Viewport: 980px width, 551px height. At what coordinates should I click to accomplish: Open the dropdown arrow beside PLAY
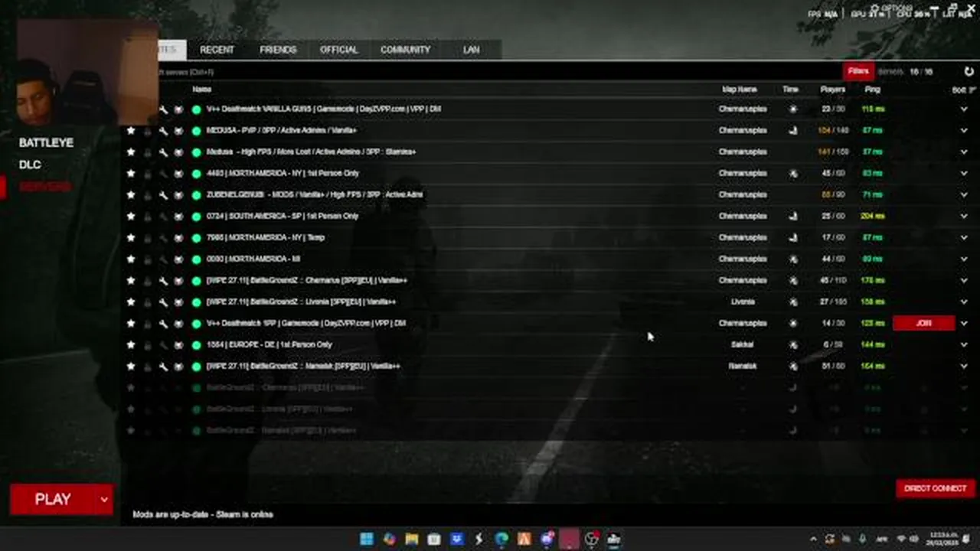coord(104,500)
